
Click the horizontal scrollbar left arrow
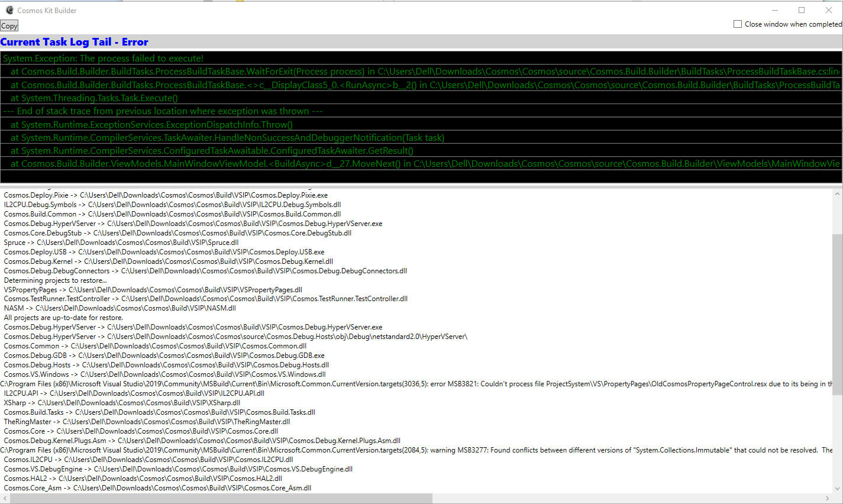(x=4, y=499)
